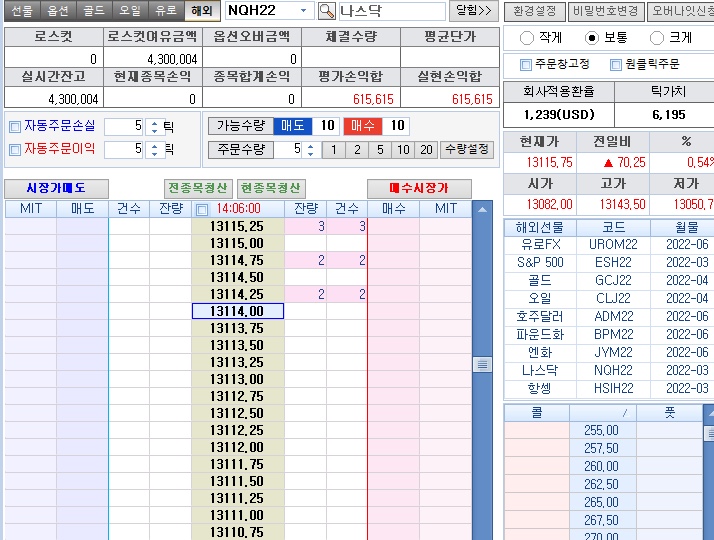Click the magnifier search icon beside NQH22
Image resolution: width=714 pixels, height=540 pixels.
click(x=327, y=11)
